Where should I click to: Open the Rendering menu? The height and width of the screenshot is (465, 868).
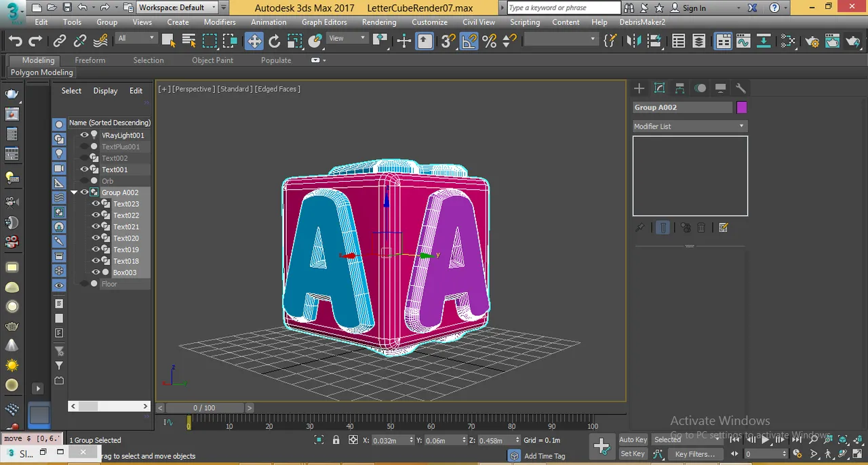(379, 22)
